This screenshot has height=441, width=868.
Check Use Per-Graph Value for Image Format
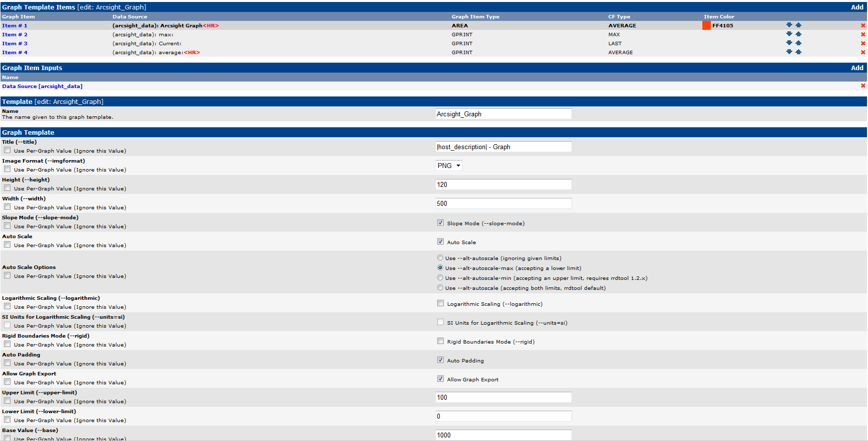click(7, 169)
